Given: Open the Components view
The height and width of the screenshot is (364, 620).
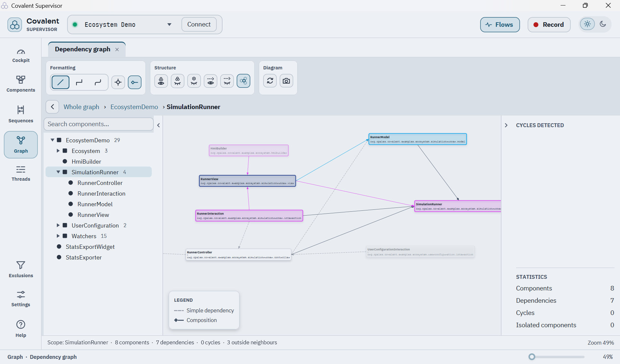Looking at the screenshot, I should 21,84.
